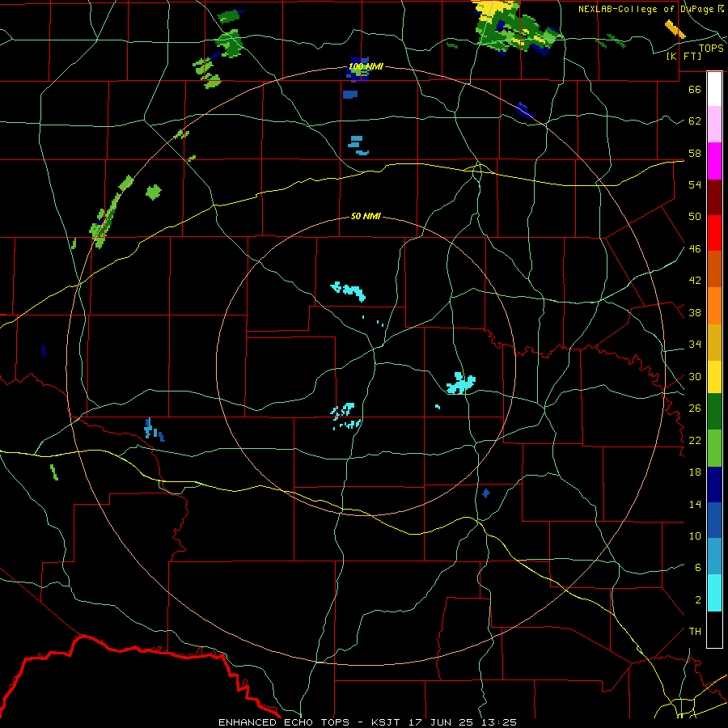Click the "TH" threshold label
The width and height of the screenshot is (728, 728).
point(695,632)
